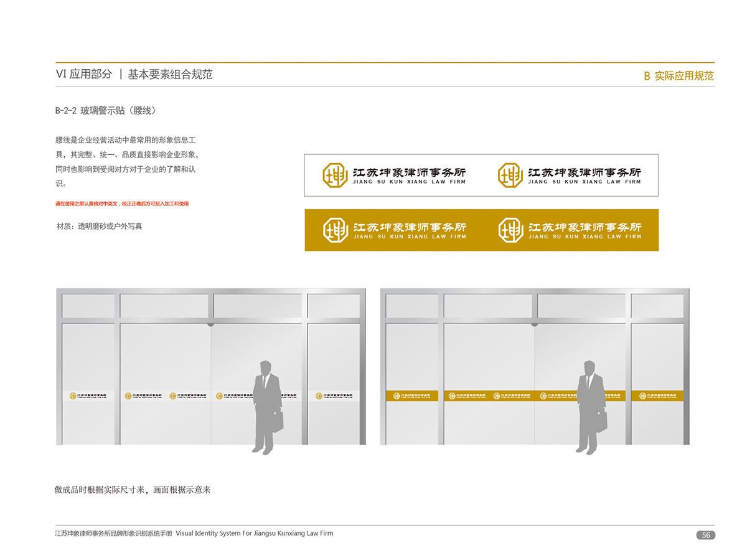The image size is (747, 560).
Task: Select the '材质：透明磨砂或户外写真' material line
Action: coord(99,226)
